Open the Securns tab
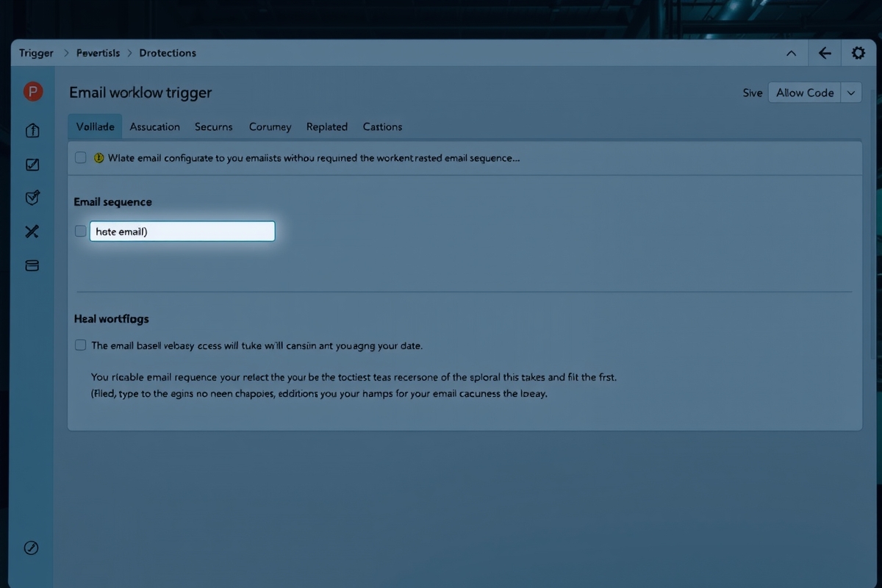This screenshot has width=882, height=588. 213,126
